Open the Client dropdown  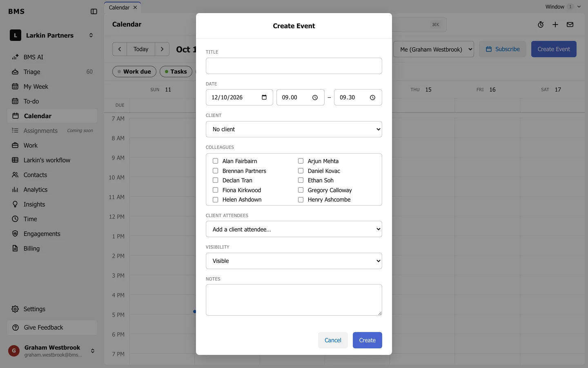pyautogui.click(x=294, y=129)
